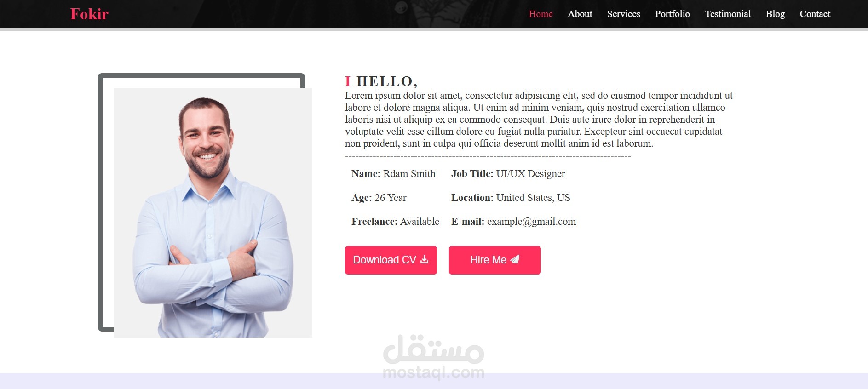Click the Job Title UI/UX Designer text
Screen dimensions: 868x389
click(x=508, y=174)
